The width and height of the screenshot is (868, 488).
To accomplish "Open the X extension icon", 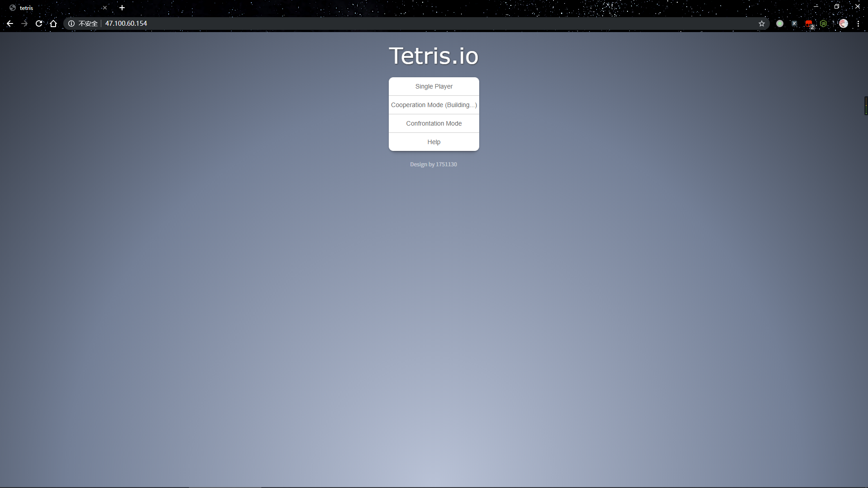I will 794,23.
